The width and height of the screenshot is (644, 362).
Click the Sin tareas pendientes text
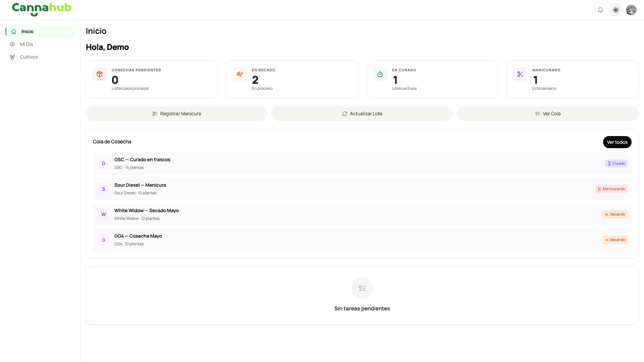coord(362,308)
